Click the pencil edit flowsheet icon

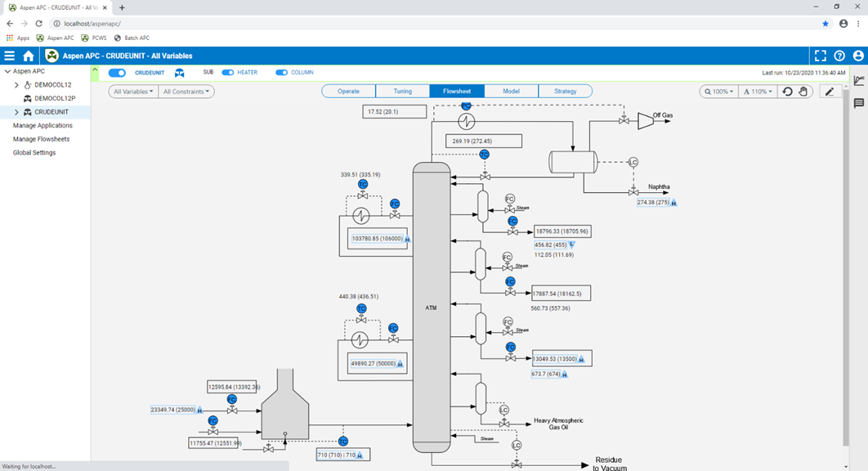[829, 92]
